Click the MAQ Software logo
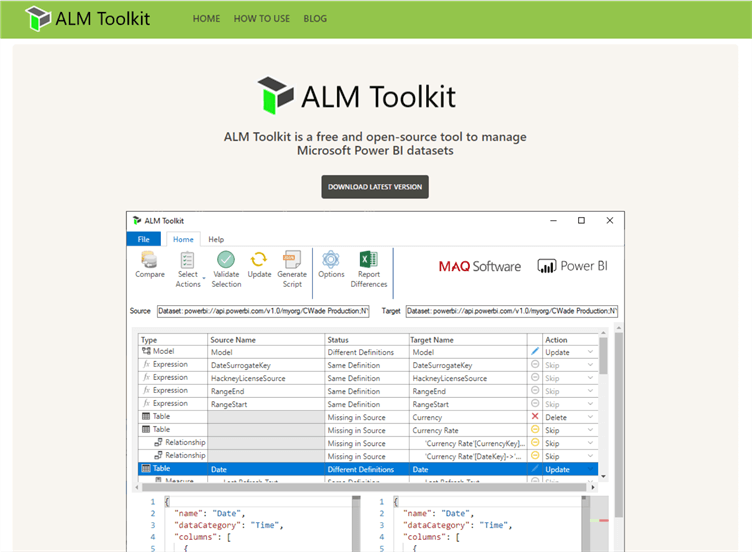This screenshot has width=752, height=552. tap(480, 266)
